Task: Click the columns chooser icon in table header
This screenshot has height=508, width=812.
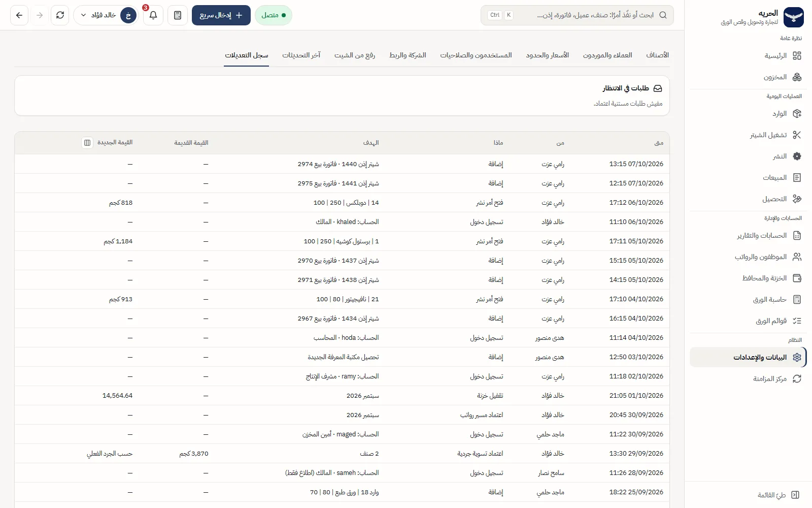Action: coord(87,143)
